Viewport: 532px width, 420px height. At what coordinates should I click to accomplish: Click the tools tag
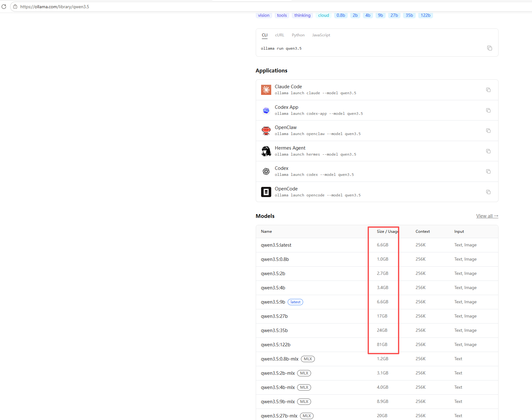[x=282, y=15]
